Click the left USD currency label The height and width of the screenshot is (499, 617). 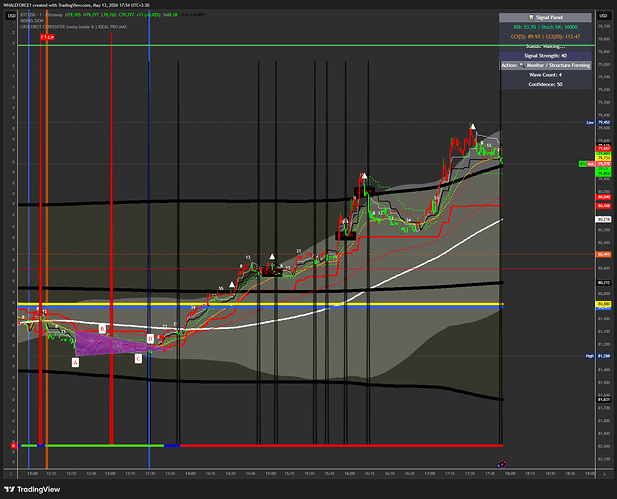(12, 16)
